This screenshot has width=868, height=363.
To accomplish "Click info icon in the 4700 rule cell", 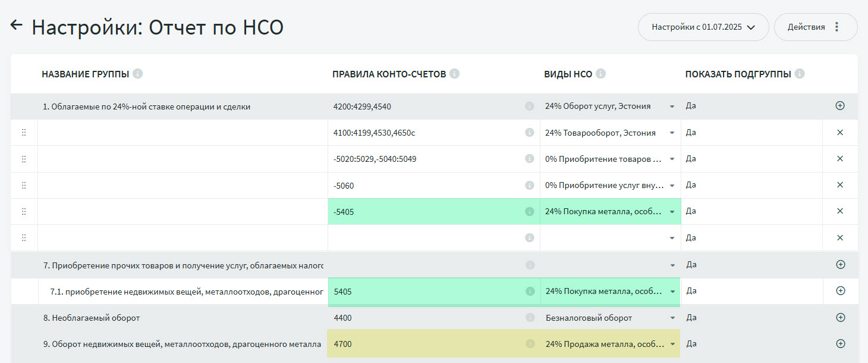I will tap(530, 344).
